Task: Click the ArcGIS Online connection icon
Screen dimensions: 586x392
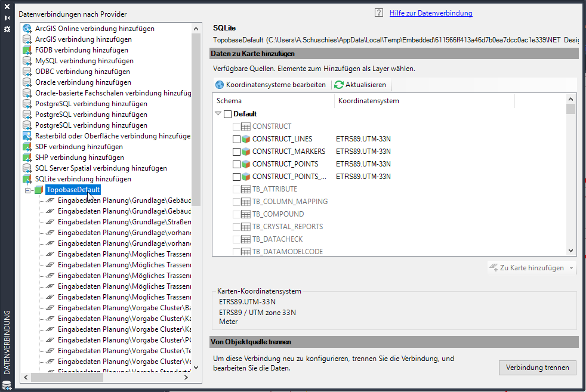Action: (x=27, y=29)
